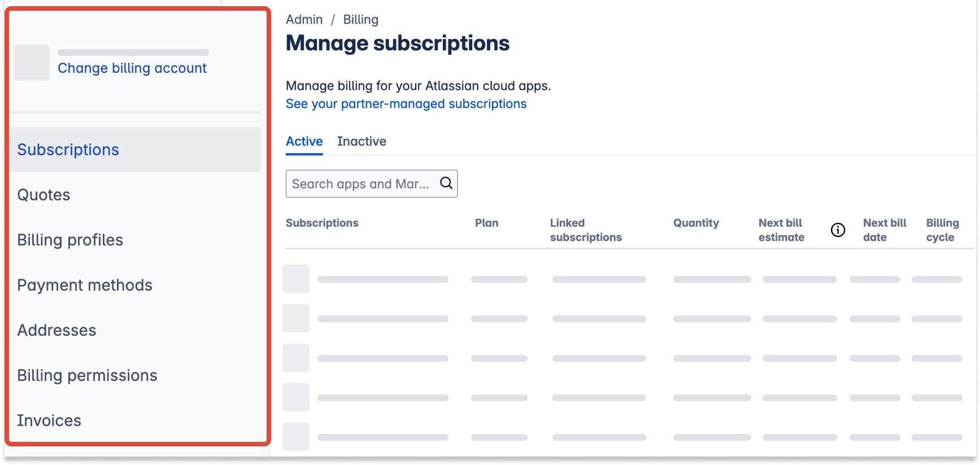
Task: Open Subscriptions in the sidebar
Action: (x=68, y=150)
